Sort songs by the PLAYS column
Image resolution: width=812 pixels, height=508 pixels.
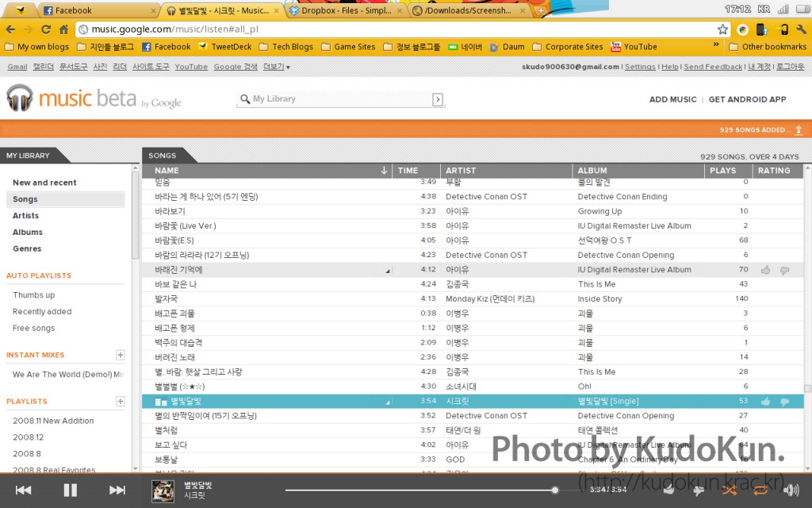(x=723, y=171)
